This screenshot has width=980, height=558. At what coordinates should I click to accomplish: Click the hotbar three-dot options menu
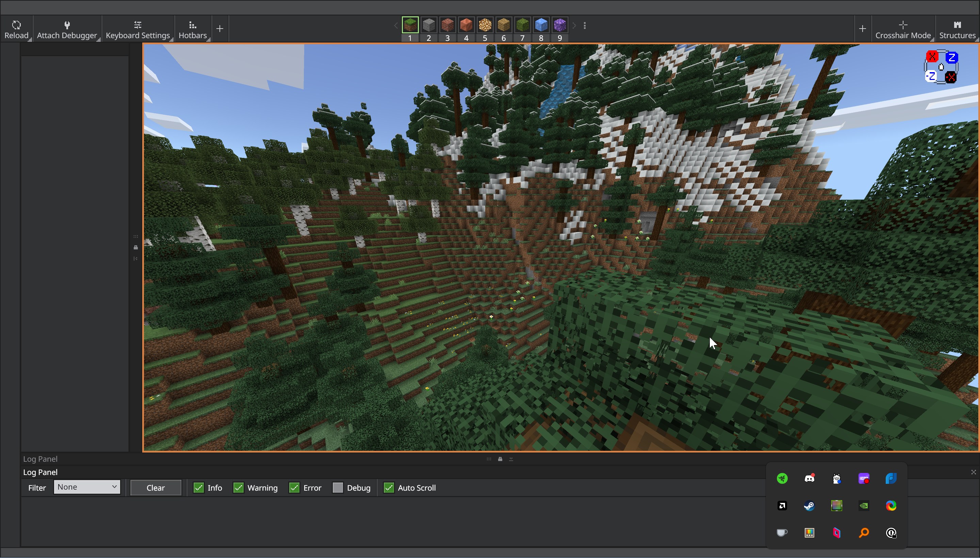[x=585, y=26]
